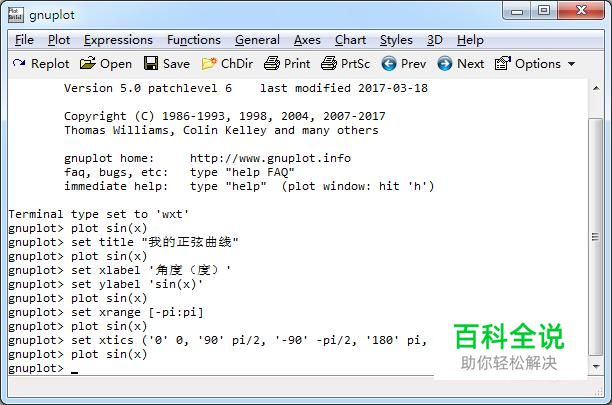Click the gnuplot title bar app icon
Image resolution: width=612 pixels, height=405 pixels.
point(16,15)
